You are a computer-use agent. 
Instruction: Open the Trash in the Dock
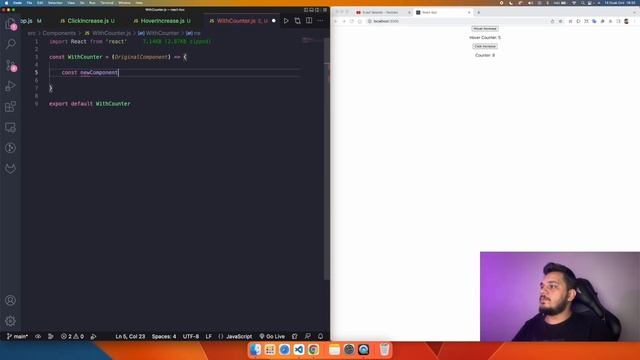click(384, 349)
